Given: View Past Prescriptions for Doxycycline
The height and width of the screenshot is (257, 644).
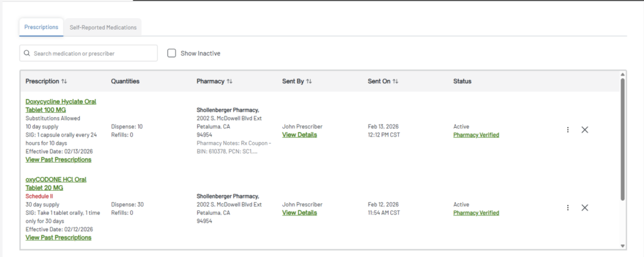Looking at the screenshot, I should coord(58,160).
